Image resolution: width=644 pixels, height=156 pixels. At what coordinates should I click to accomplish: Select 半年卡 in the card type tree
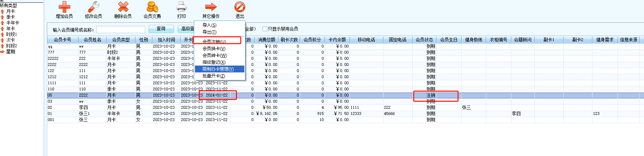(13, 23)
